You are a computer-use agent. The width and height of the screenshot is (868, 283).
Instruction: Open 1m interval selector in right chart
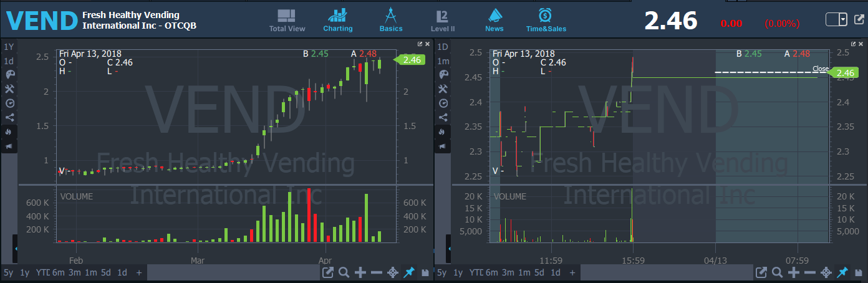pos(443,61)
